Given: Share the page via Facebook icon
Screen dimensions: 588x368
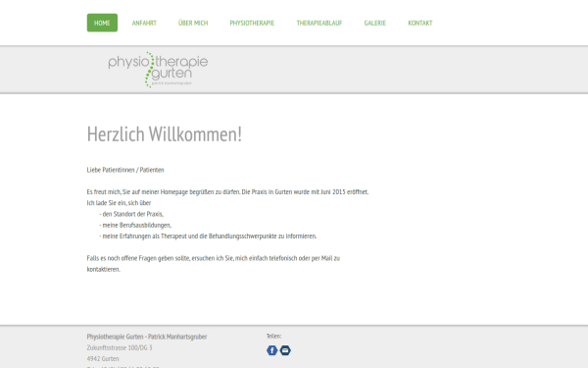Looking at the screenshot, I should (x=271, y=350).
